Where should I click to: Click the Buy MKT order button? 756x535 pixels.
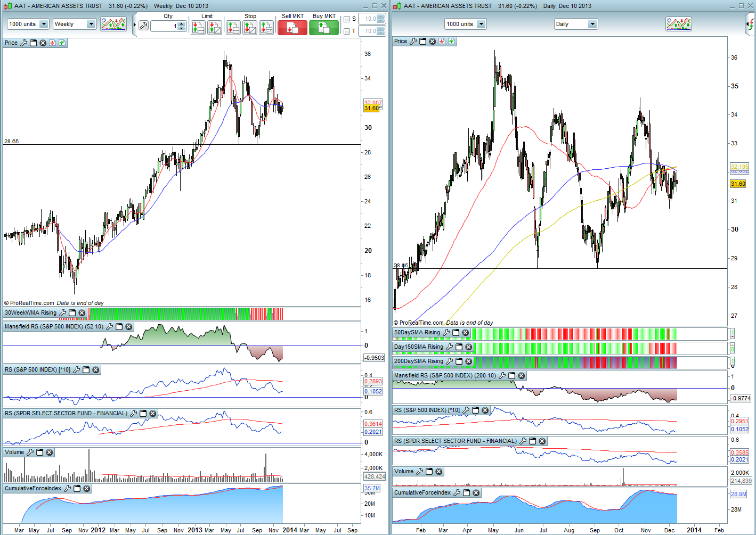[324, 28]
